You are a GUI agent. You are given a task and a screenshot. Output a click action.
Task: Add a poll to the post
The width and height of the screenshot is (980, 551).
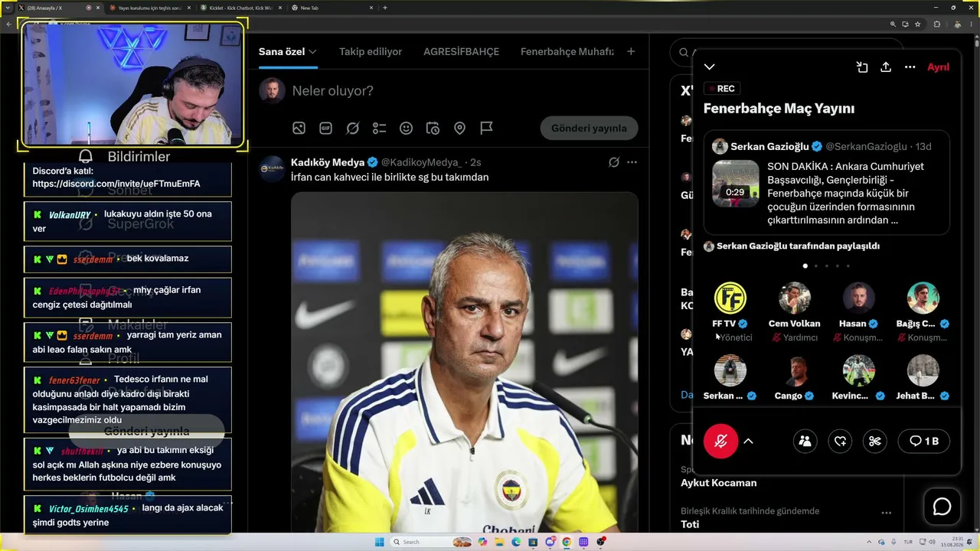(379, 129)
